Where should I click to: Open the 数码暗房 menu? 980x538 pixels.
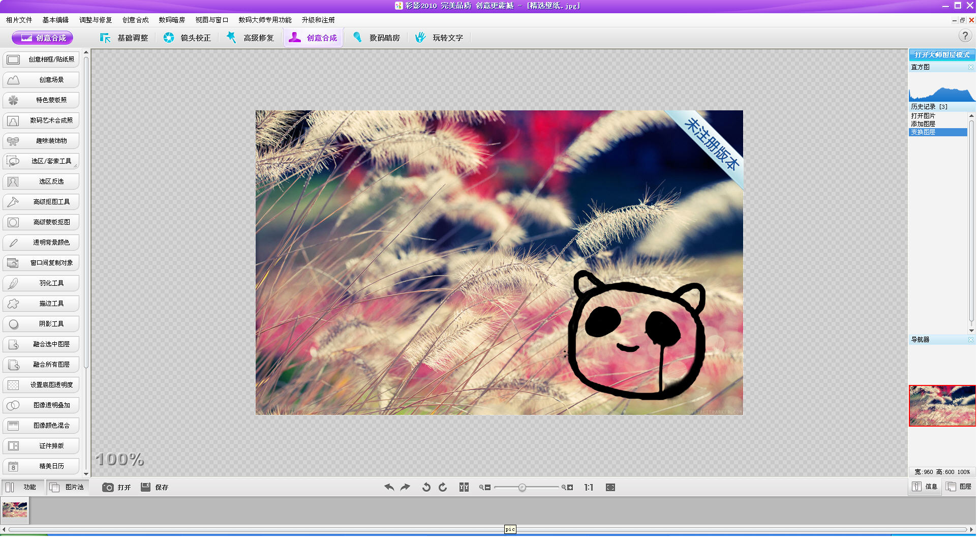click(172, 20)
